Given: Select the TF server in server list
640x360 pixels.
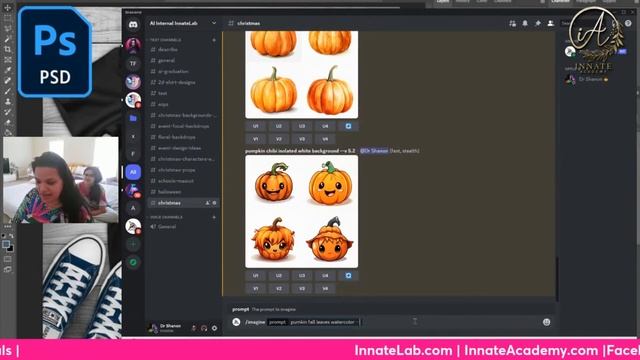Looking at the screenshot, I should 133,63.
